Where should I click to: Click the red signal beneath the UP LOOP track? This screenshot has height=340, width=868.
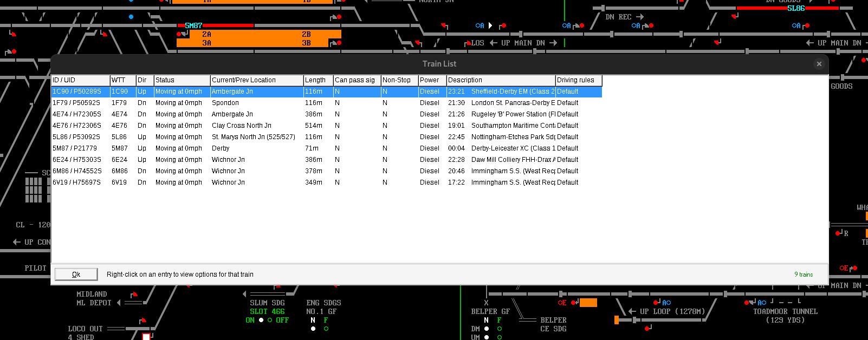(x=648, y=328)
